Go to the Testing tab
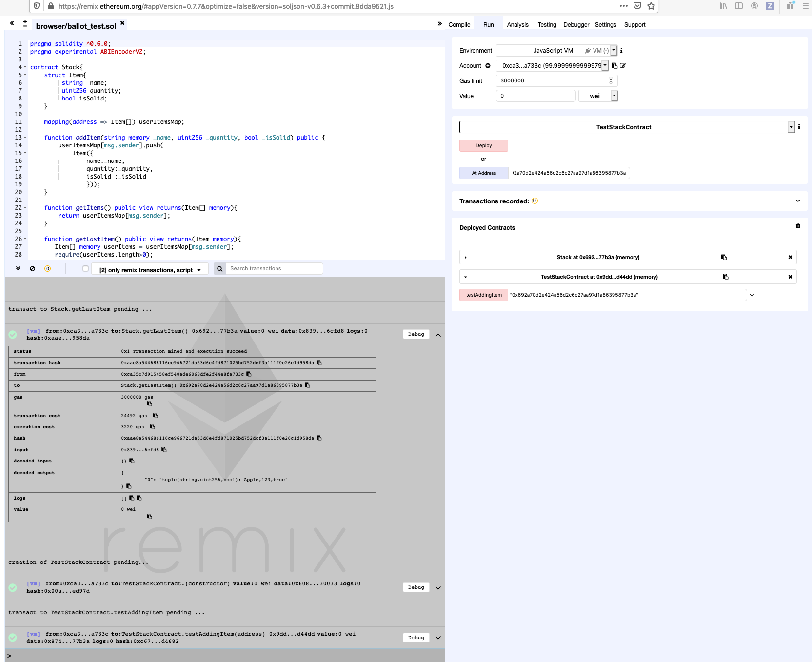The width and height of the screenshot is (812, 662). coord(547,25)
